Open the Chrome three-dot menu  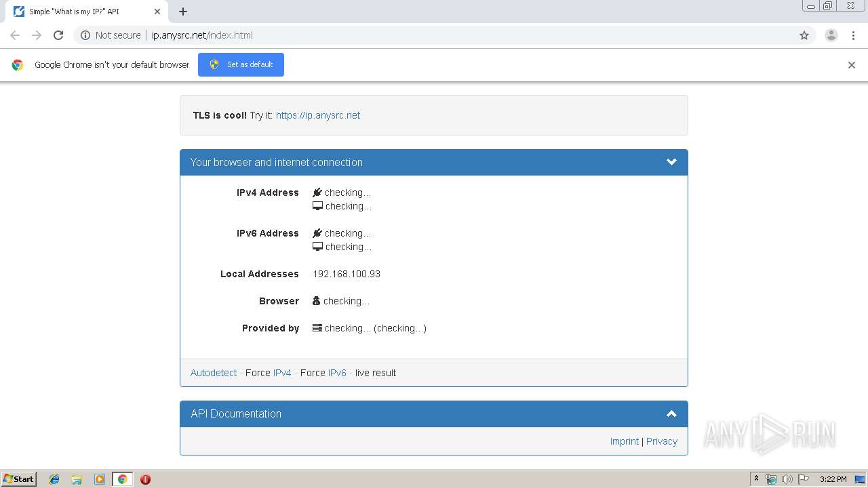[853, 35]
